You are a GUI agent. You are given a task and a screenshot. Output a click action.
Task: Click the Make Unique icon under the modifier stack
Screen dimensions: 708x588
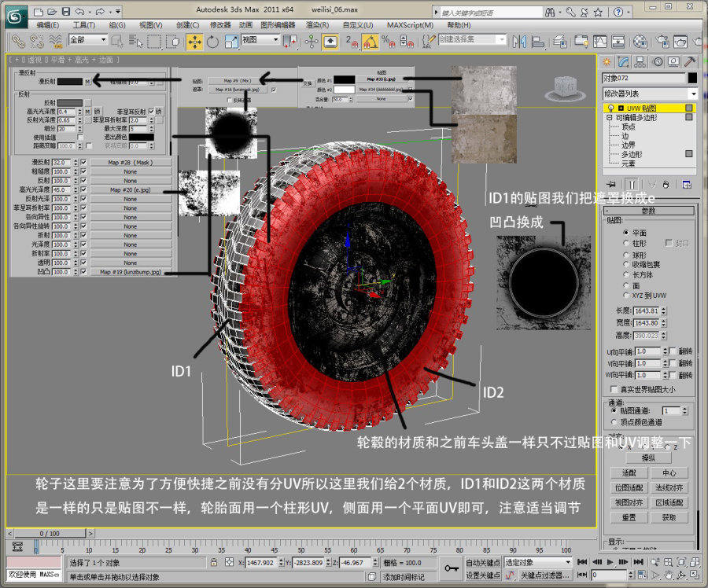[x=651, y=185]
